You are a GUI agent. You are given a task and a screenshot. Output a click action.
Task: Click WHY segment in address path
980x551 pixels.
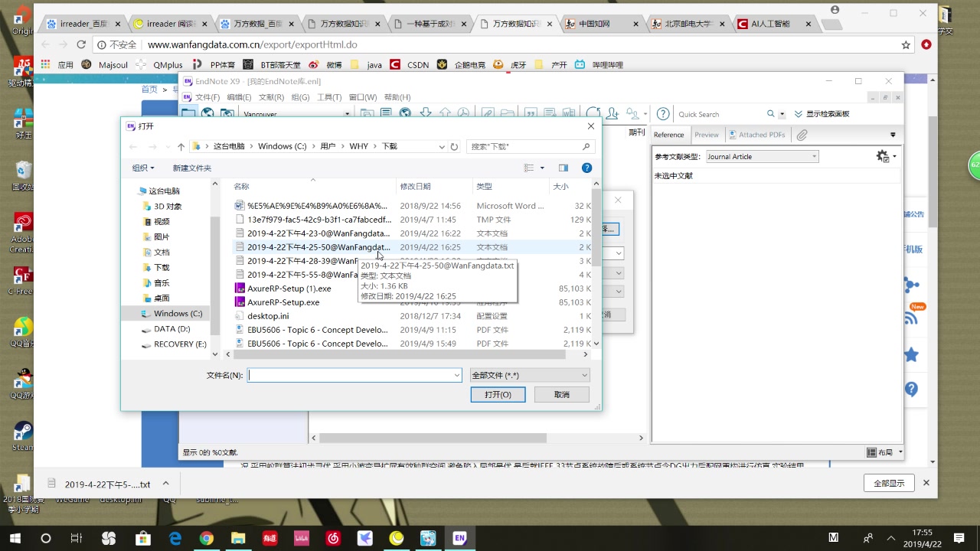[x=358, y=146]
